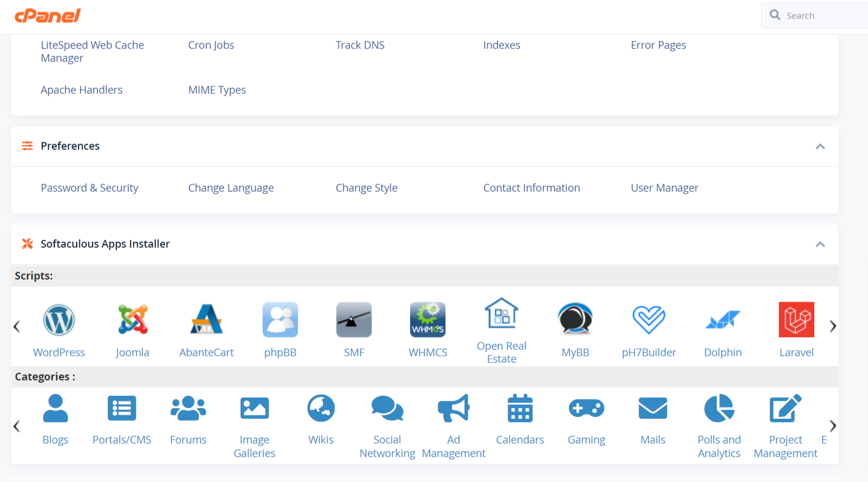Open the Dolphin script icon

[x=723, y=320]
